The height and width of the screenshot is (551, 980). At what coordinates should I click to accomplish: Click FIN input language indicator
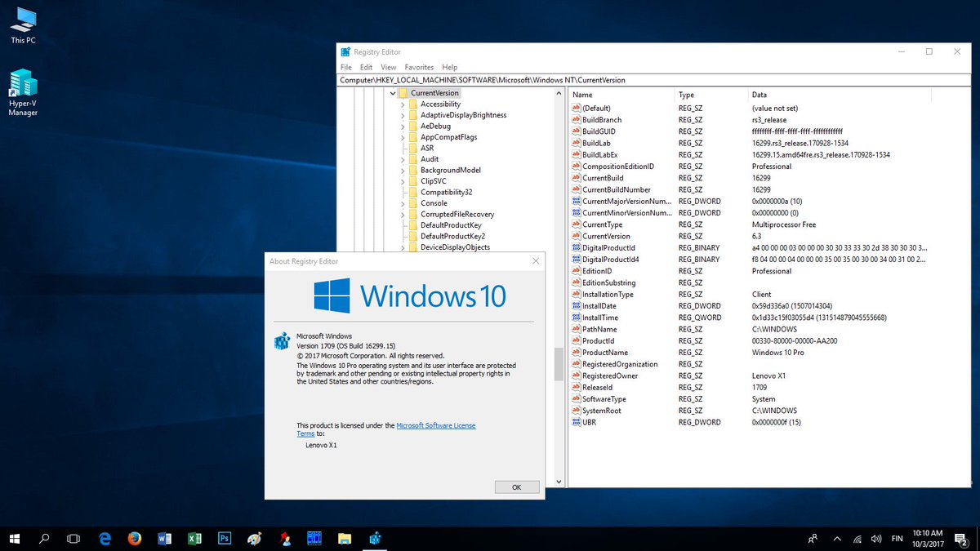[x=897, y=539]
